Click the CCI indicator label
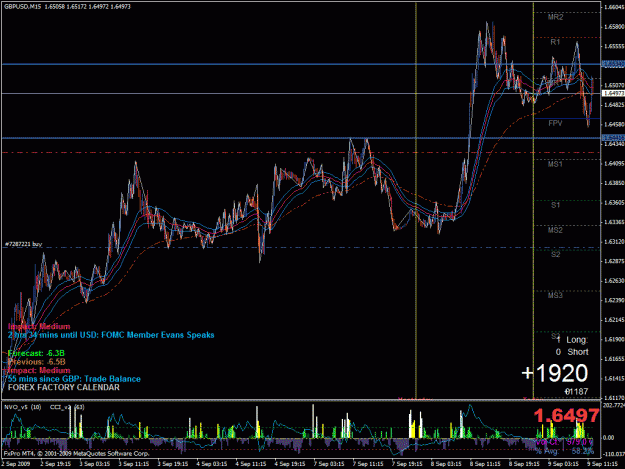This screenshot has height=469, width=625. pos(67,407)
